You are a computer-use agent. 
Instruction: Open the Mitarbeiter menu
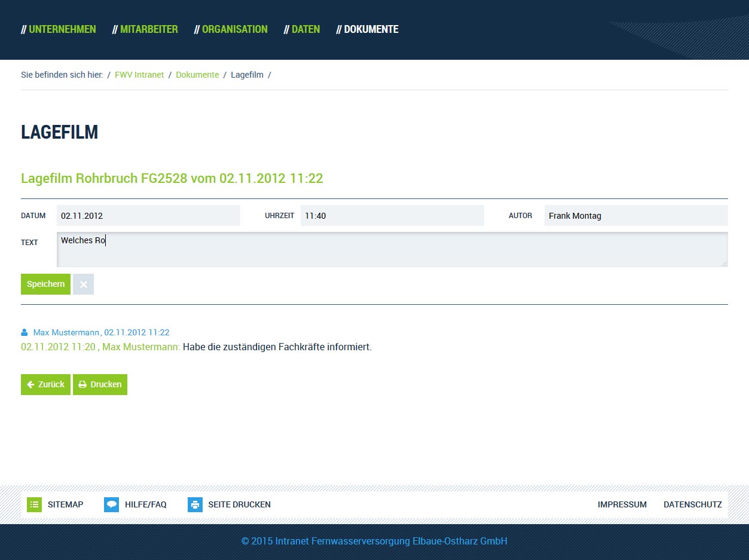point(145,29)
